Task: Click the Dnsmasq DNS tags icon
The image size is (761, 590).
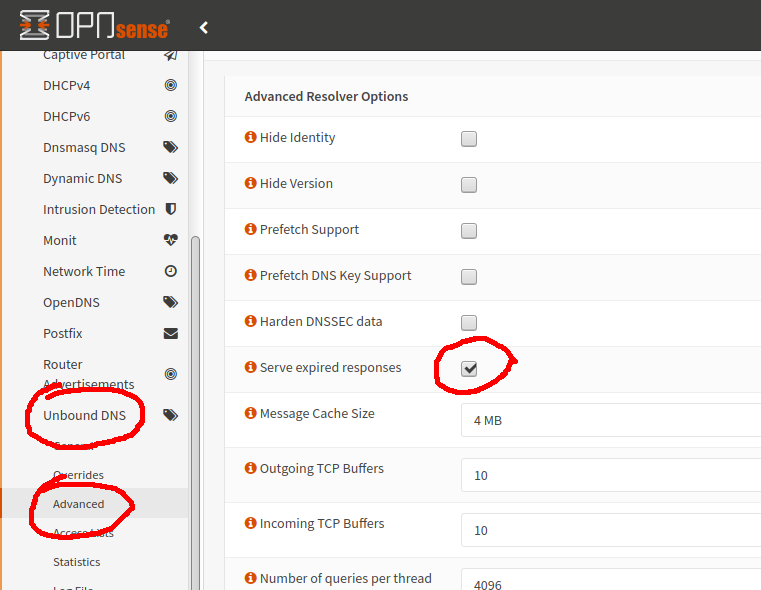Action: [170, 147]
